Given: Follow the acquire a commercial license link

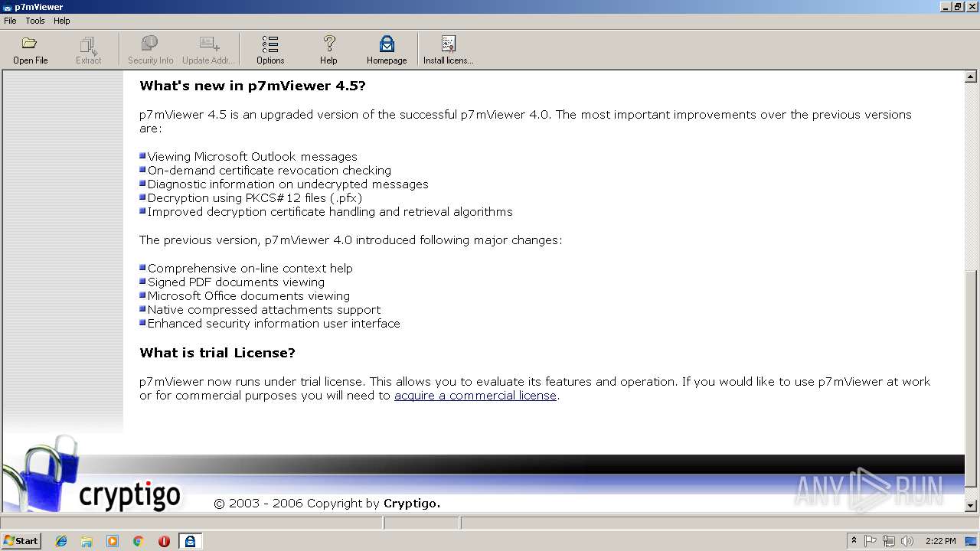Looking at the screenshot, I should coord(475,396).
